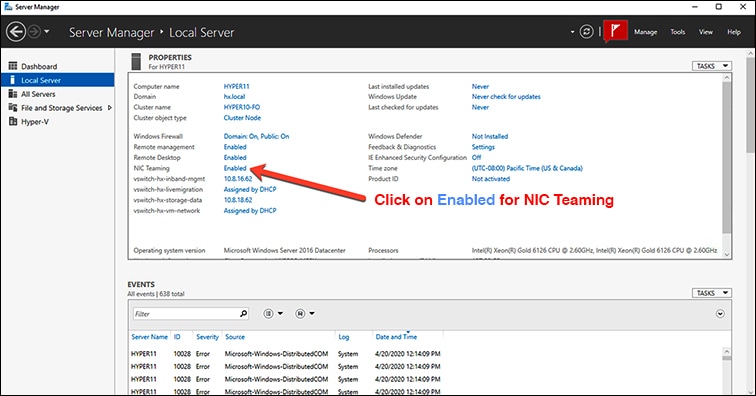Click the Events Filter input field
Viewport: 756px width, 396px height.
pos(191,314)
